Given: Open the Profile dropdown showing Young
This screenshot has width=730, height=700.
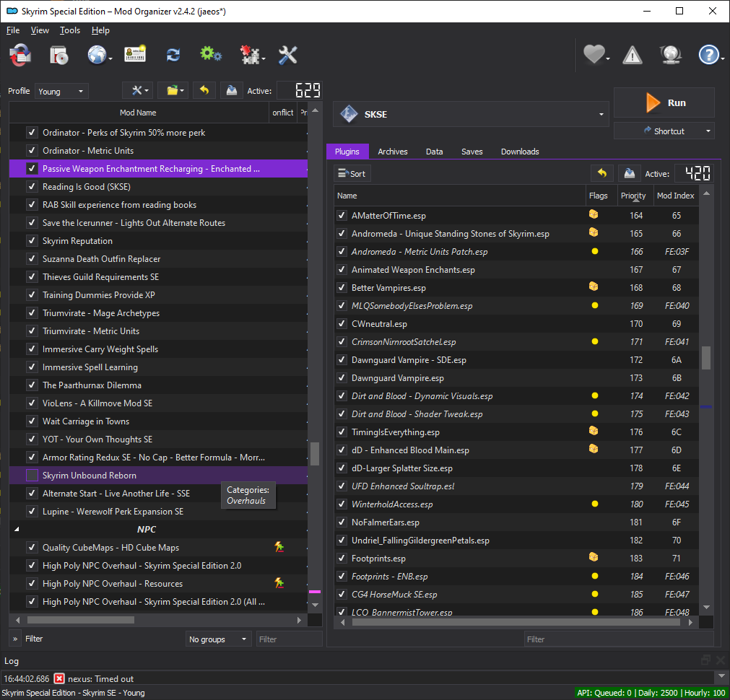Looking at the screenshot, I should click(61, 91).
